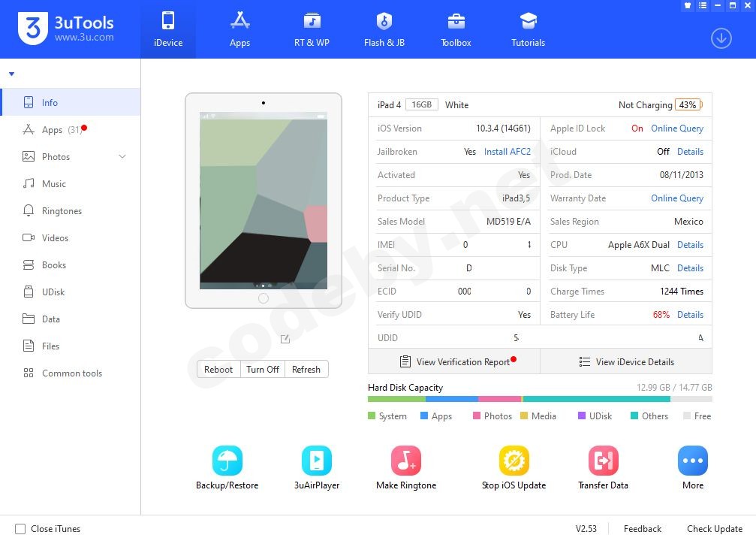Open Apps (31) in the sidebar
This screenshot has height=541, width=756.
click(x=71, y=129)
